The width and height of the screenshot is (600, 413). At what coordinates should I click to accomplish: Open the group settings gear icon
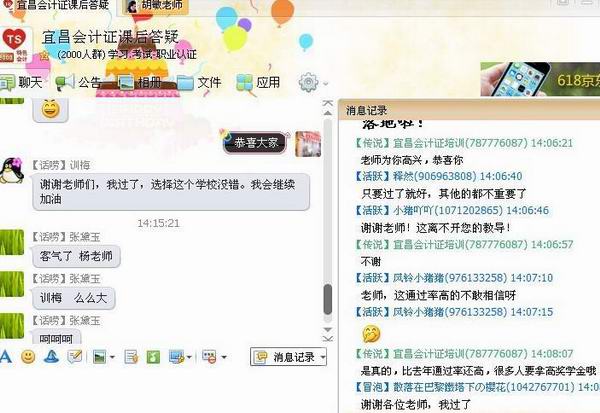pyautogui.click(x=308, y=82)
